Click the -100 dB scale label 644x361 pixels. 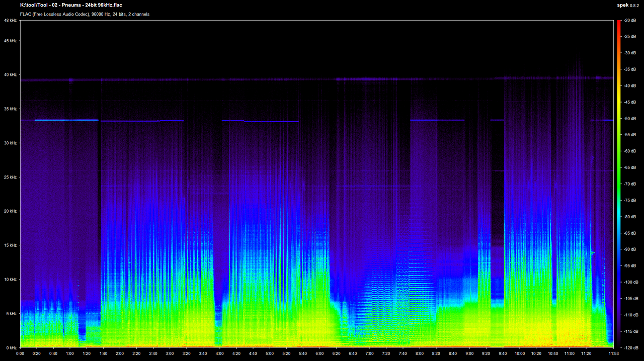tap(632, 282)
